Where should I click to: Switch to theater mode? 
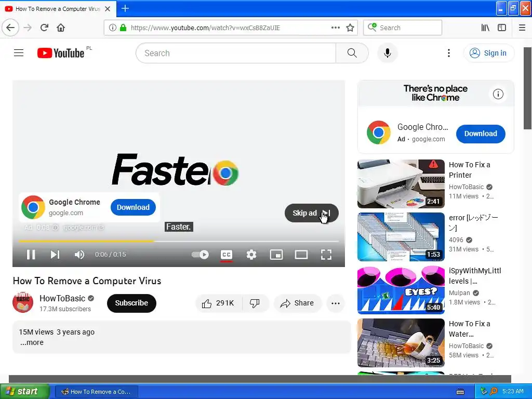[x=301, y=255]
